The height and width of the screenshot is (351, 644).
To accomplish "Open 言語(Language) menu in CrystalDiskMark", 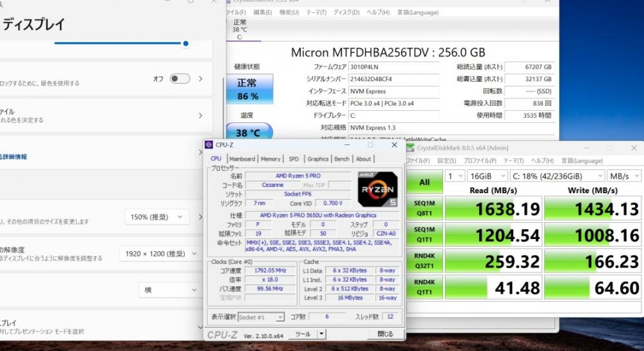I will [x=582, y=161].
